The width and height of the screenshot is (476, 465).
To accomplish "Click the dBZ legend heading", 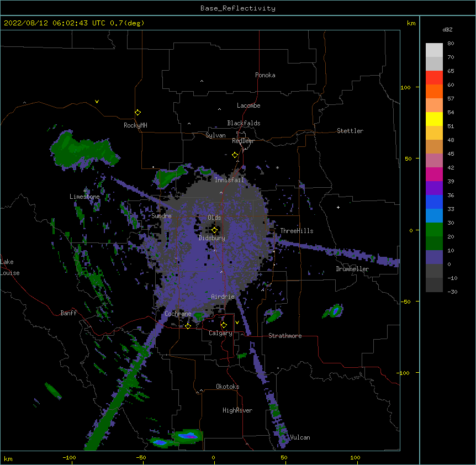I will (x=447, y=29).
